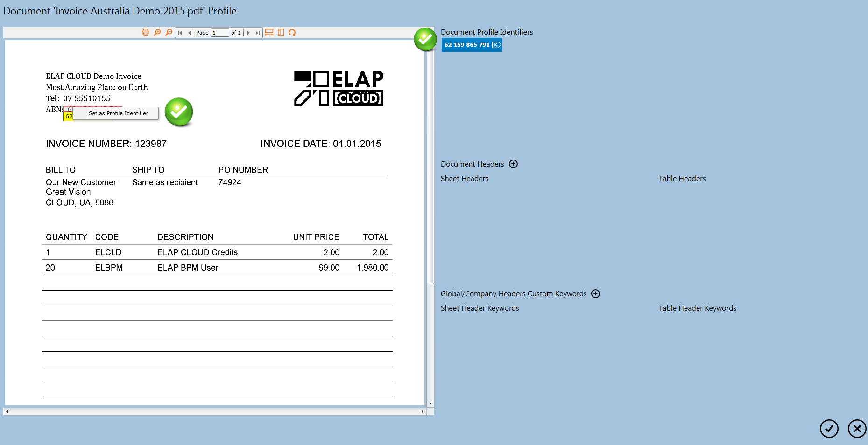Screen dimensions: 868x445
Task: Click the 'BILL TO' column header
Action: tap(61, 170)
